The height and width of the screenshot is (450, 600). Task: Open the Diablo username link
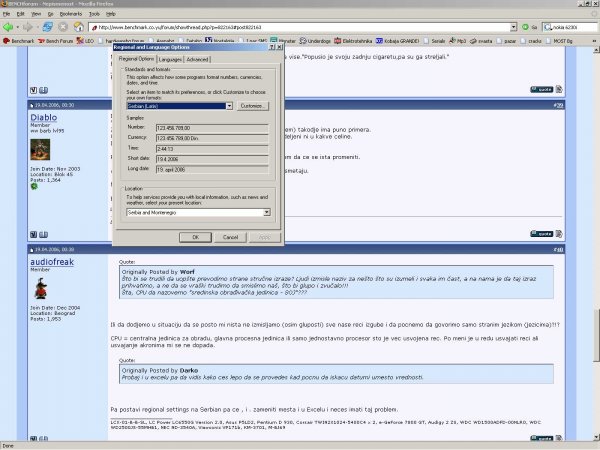[x=44, y=117]
